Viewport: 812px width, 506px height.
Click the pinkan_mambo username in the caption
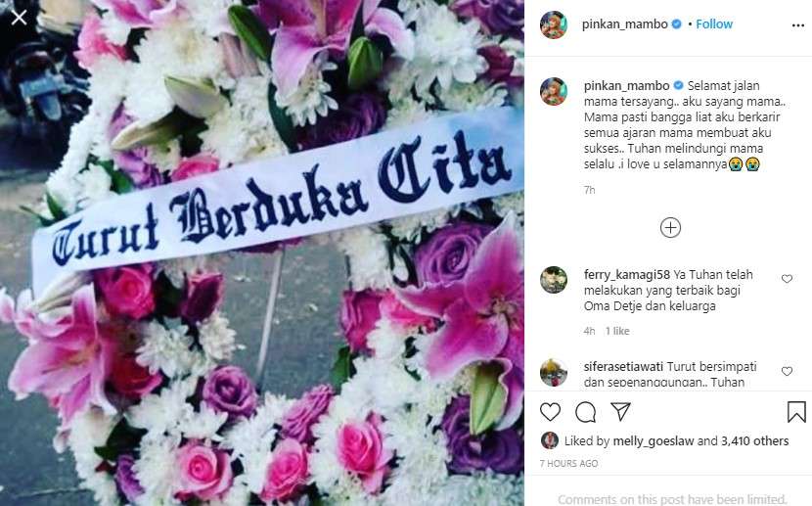[626, 85]
